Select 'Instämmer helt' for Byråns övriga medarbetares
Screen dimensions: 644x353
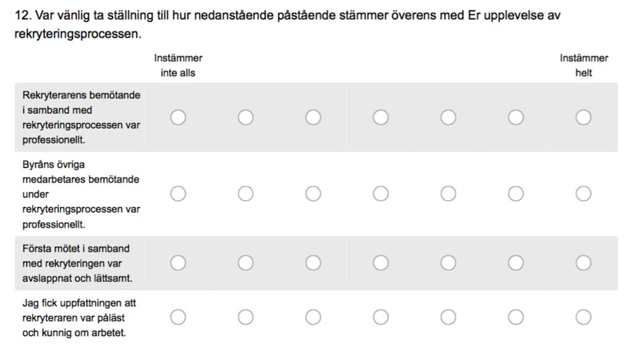tap(583, 194)
